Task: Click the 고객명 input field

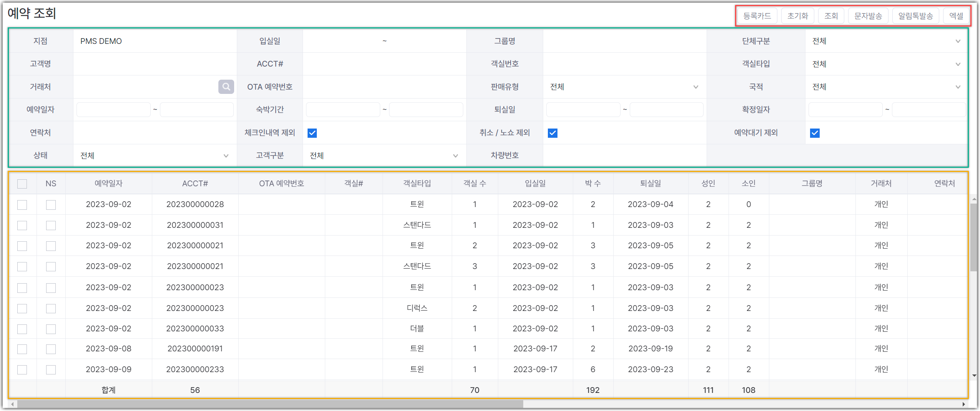Action: pos(155,64)
